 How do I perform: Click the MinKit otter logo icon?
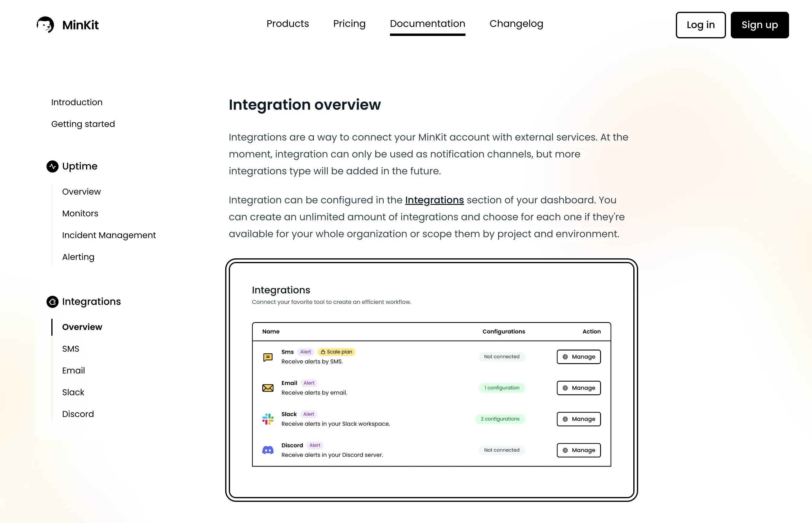(45, 25)
